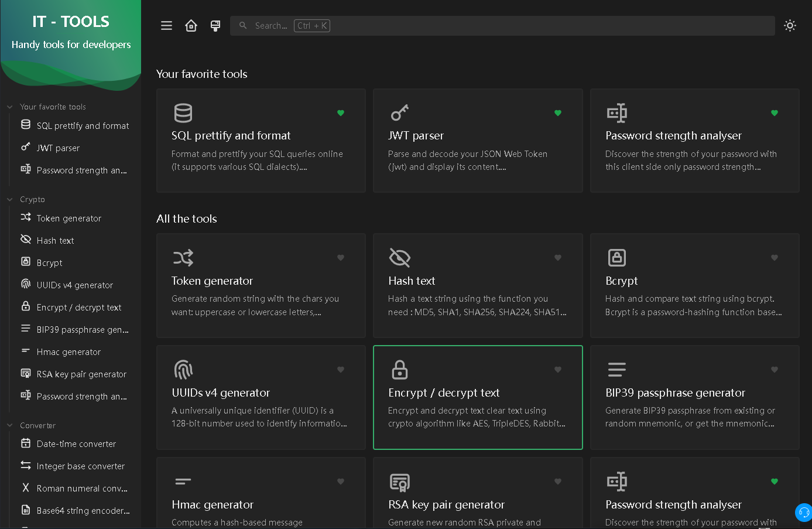Open the Encrypt / decrypt text card

coord(478,397)
